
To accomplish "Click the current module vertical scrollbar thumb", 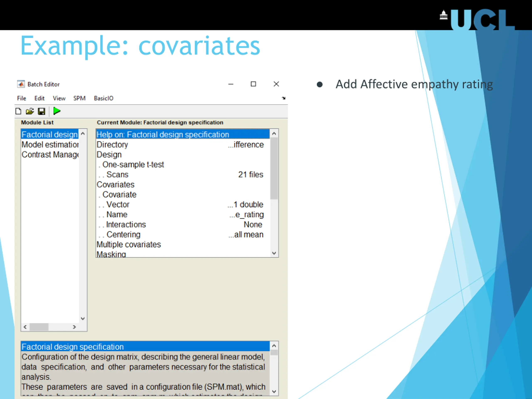I will coord(274,168).
